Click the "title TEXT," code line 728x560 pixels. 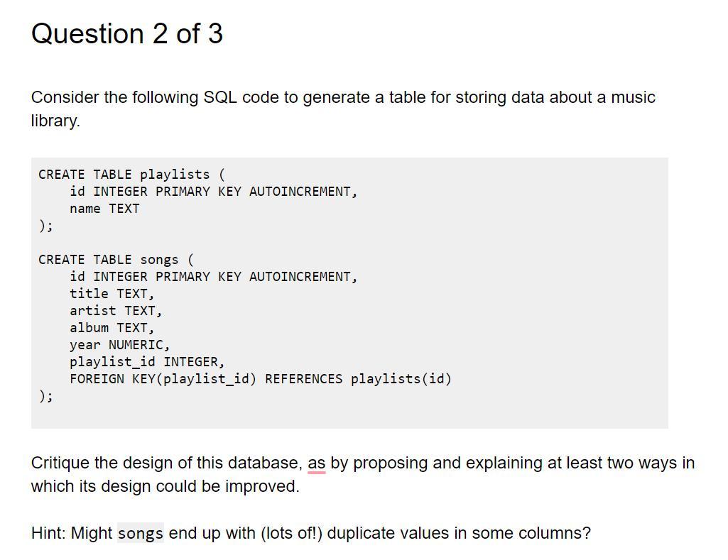pyautogui.click(x=112, y=294)
